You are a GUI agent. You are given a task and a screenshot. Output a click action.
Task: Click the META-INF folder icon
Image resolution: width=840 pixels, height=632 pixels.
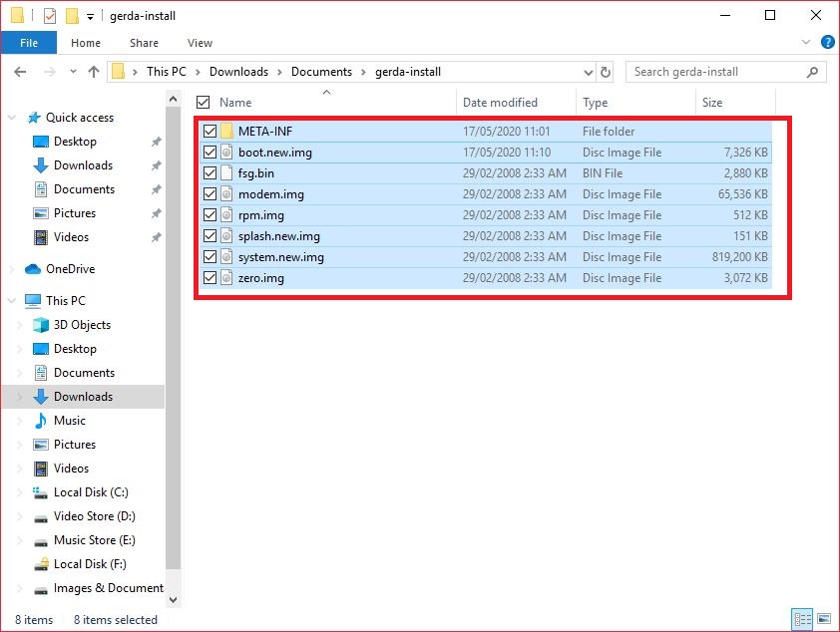tap(226, 131)
